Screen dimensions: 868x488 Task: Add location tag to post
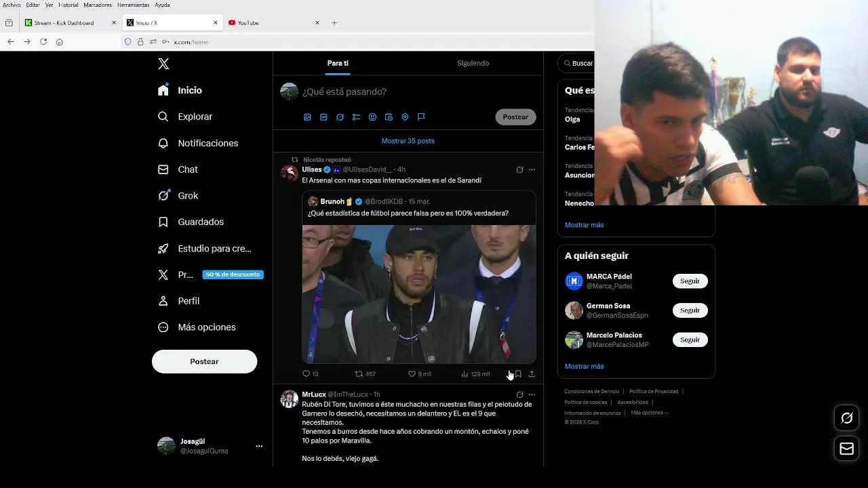click(x=405, y=117)
